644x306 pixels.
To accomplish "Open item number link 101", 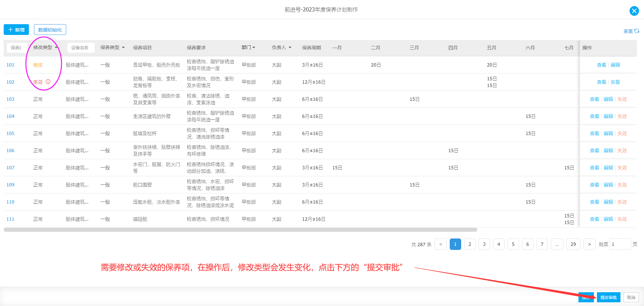I will click(x=10, y=65).
